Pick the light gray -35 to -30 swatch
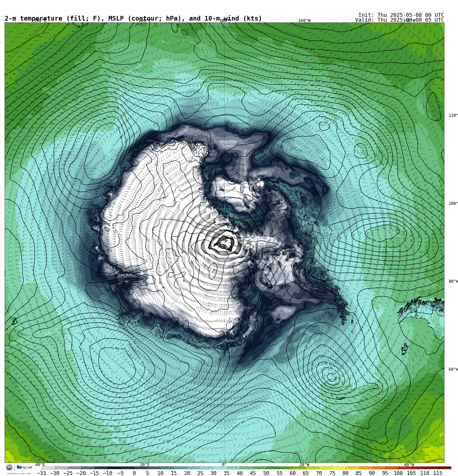The height and width of the screenshot is (476, 458). click(48, 468)
